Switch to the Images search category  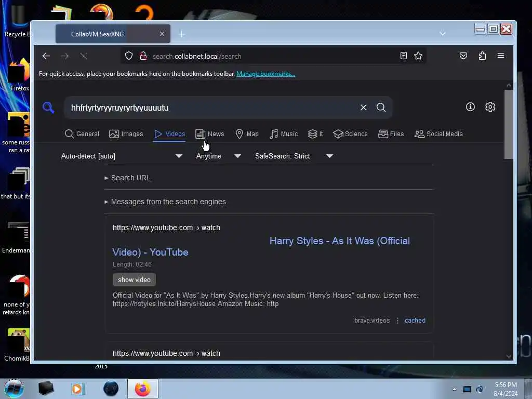click(126, 134)
